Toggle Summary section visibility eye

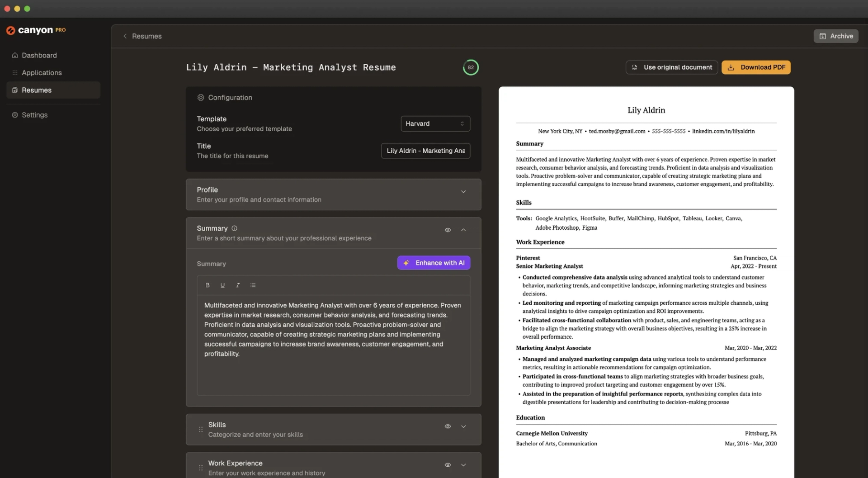[448, 230]
